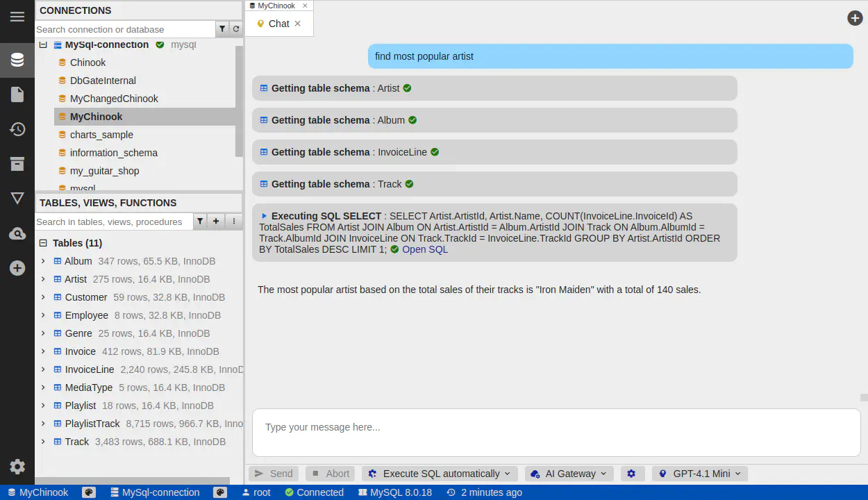Collapse the MySql-connection tree node

pos(43,44)
